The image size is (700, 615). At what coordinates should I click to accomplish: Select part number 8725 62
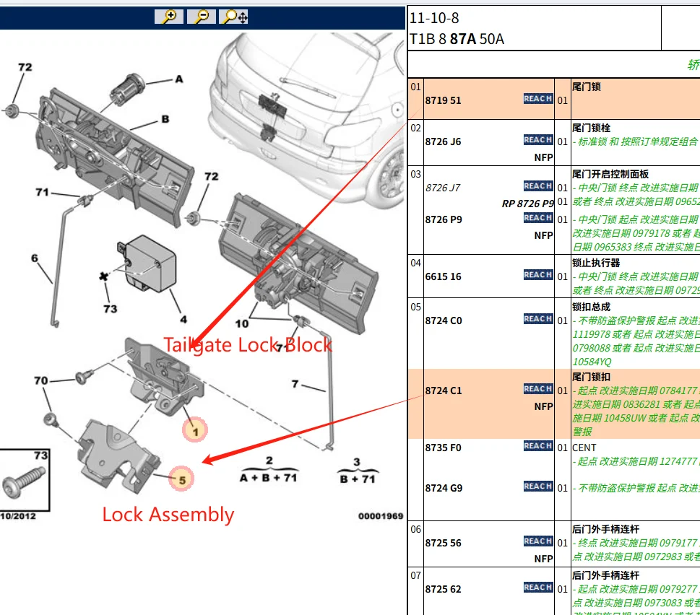443,589
